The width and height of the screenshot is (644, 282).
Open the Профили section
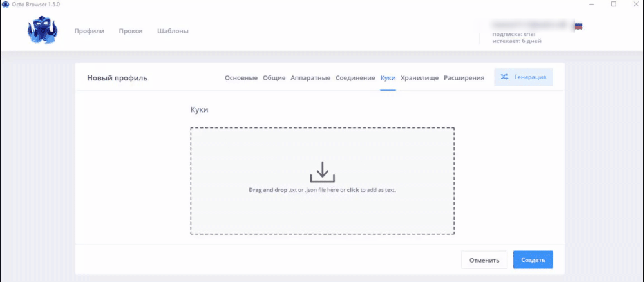89,31
